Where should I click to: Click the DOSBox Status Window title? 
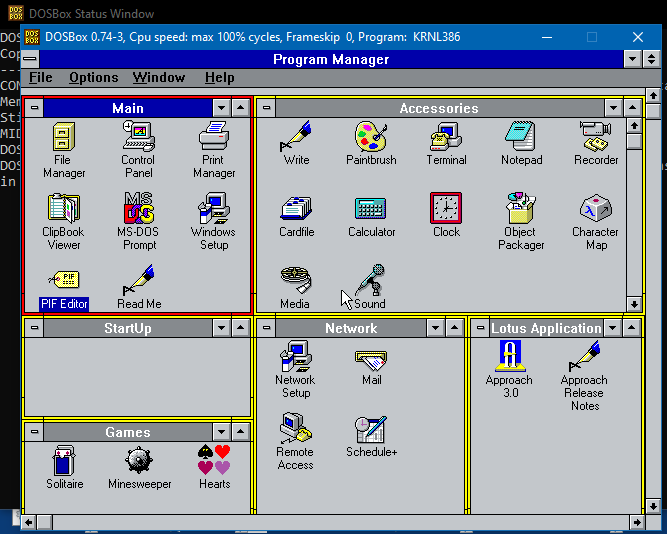91,14
